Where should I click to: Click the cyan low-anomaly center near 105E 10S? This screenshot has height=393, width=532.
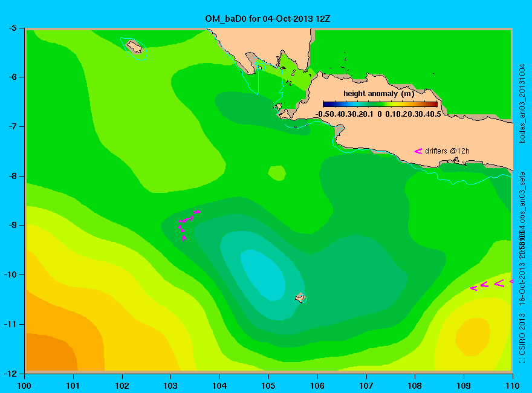point(263,275)
